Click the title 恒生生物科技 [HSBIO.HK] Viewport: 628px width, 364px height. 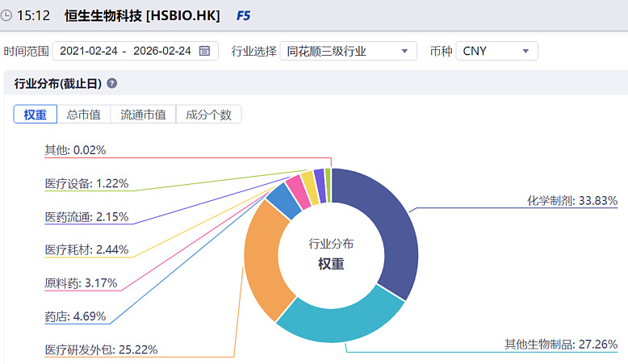pyautogui.click(x=142, y=16)
